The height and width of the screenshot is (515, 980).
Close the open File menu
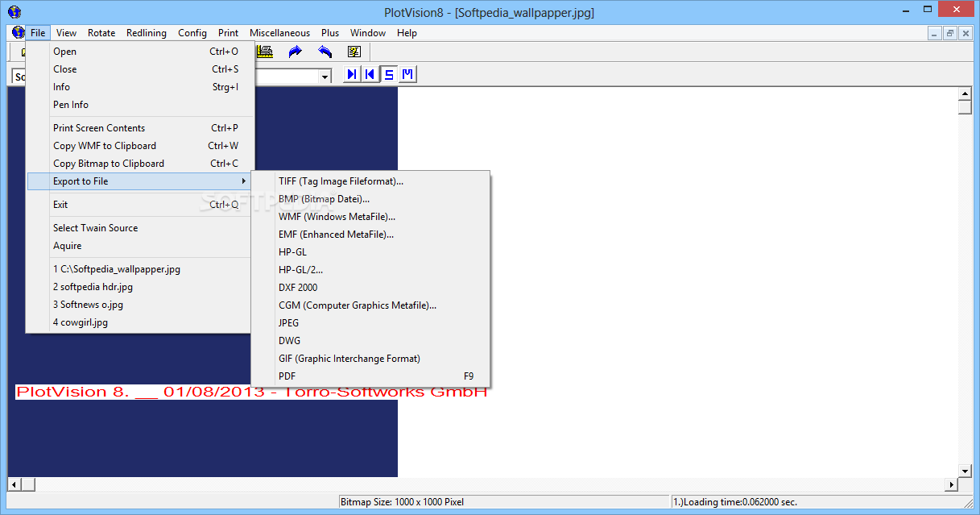[38, 33]
